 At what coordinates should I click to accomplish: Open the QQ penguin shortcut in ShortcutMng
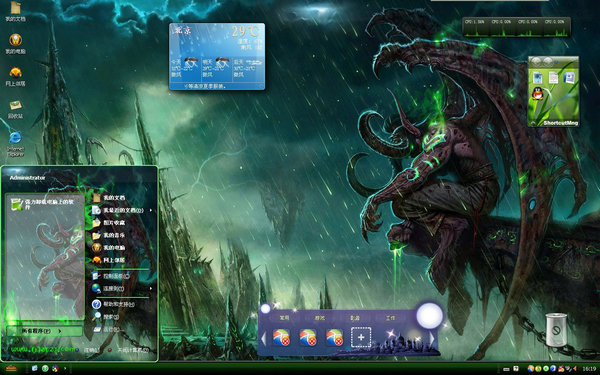pos(538,93)
